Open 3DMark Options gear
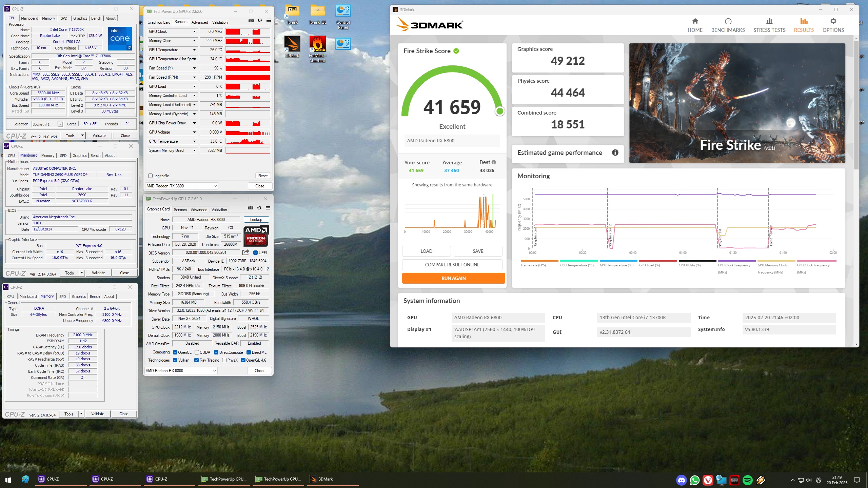 833,25
